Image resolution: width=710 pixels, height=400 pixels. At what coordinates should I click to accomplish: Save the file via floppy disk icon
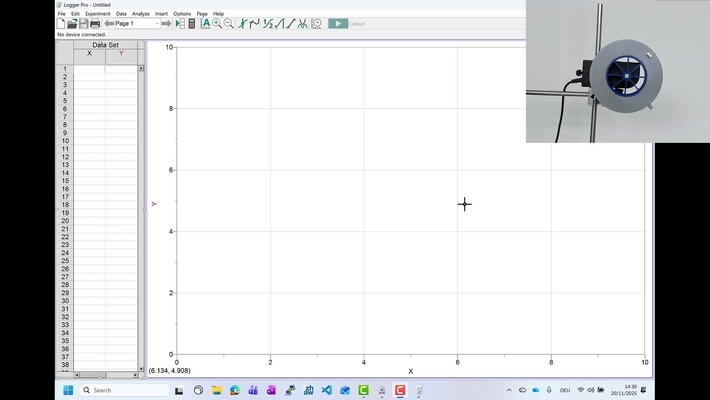tap(83, 24)
